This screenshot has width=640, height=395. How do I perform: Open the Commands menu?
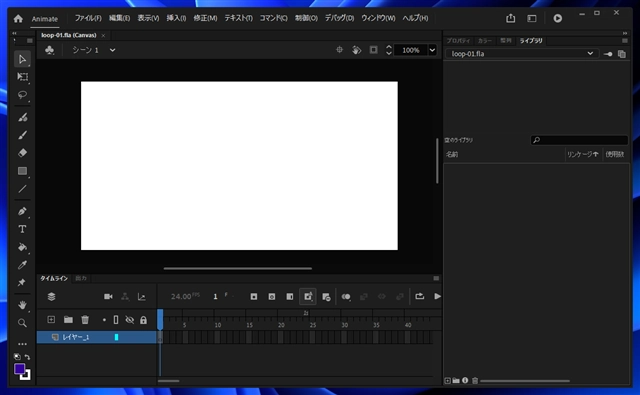(x=273, y=18)
